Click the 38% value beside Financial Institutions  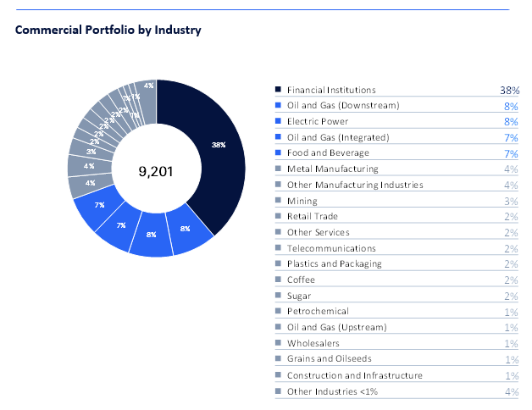(509, 90)
